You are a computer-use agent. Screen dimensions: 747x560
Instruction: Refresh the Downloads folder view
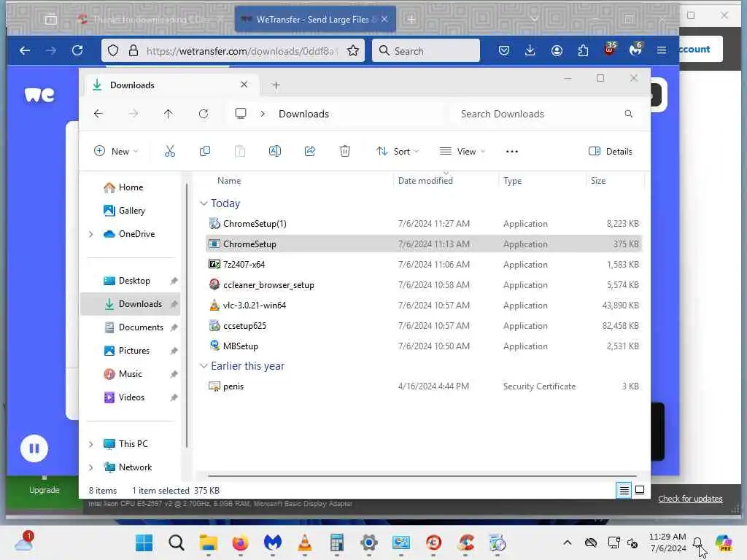coord(204,114)
